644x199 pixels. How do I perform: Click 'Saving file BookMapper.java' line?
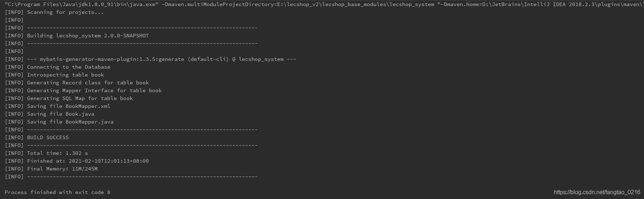coord(70,122)
